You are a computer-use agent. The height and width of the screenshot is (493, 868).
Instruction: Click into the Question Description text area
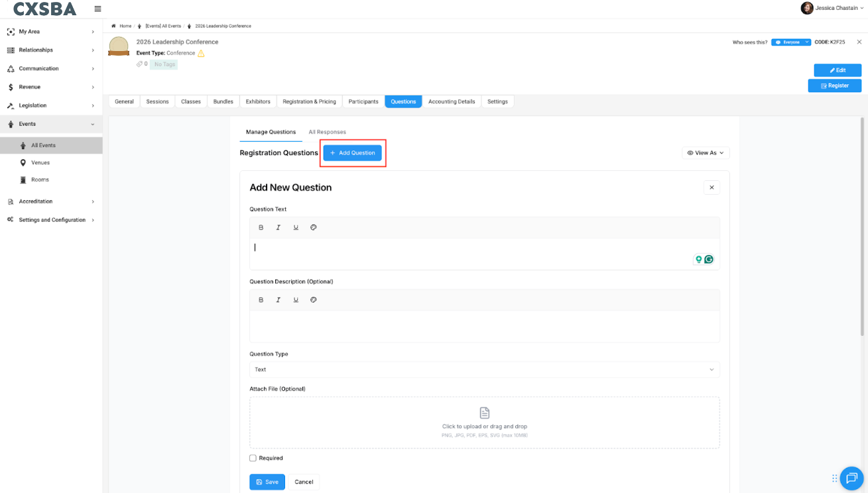click(484, 326)
